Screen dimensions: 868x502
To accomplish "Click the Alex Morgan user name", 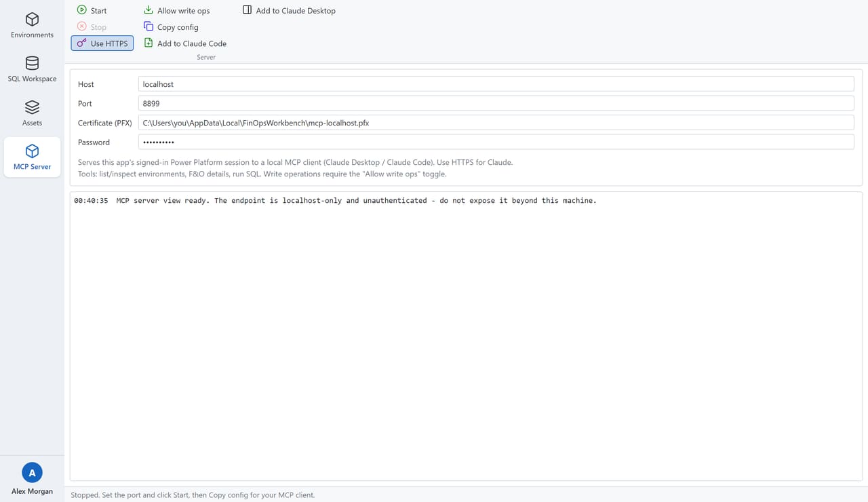I will click(x=32, y=491).
